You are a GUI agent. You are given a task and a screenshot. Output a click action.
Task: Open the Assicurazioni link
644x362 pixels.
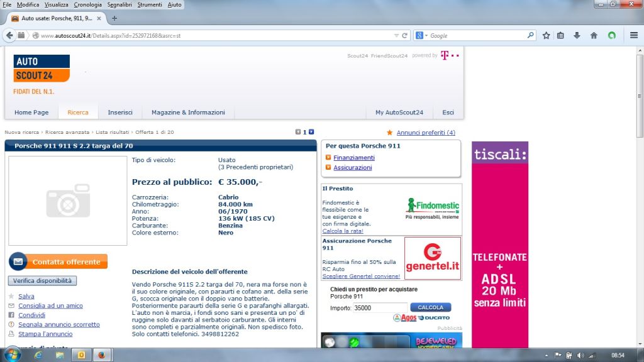tap(353, 167)
